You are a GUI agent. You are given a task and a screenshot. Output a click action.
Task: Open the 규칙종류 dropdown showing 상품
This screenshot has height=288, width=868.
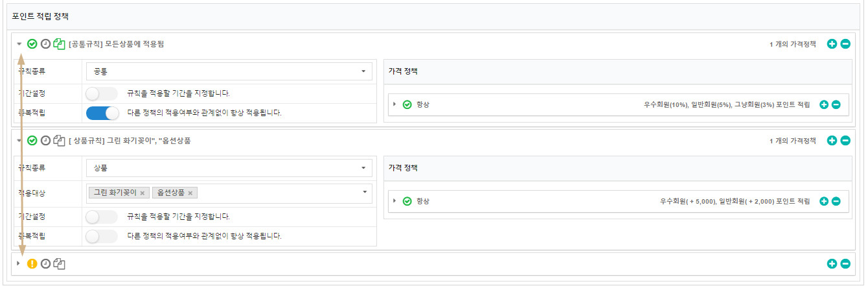pos(229,168)
